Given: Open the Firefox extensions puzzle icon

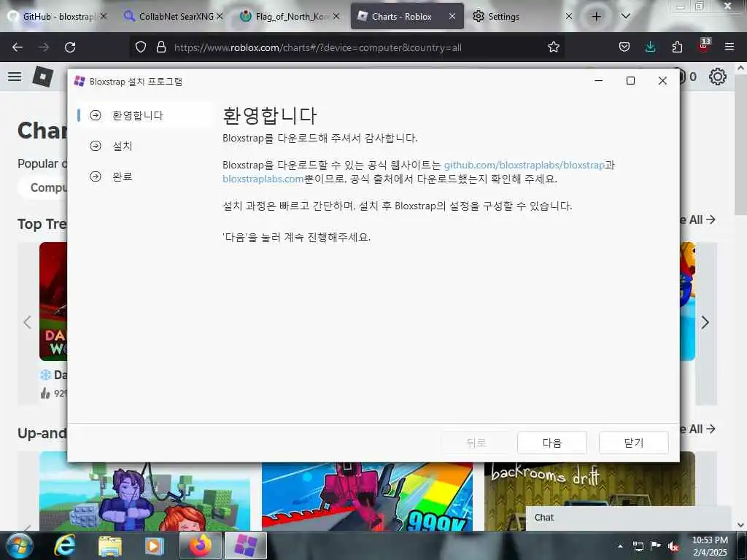Looking at the screenshot, I should tap(677, 47).
